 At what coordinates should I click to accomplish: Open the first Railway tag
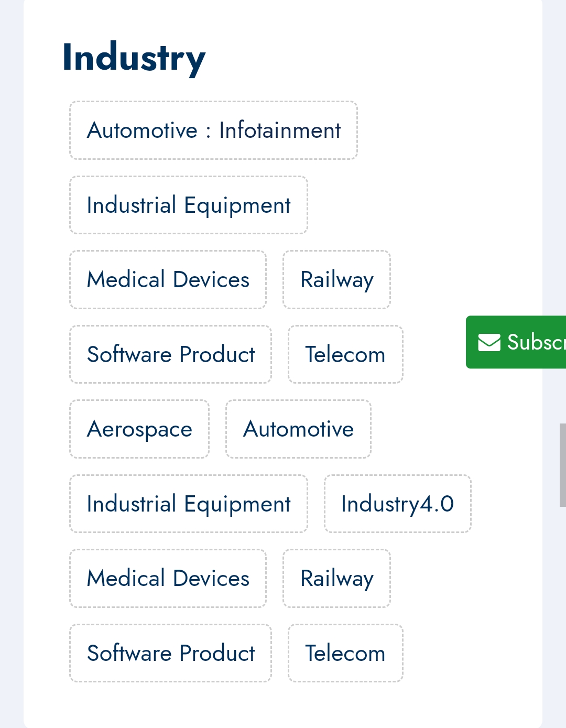(336, 280)
